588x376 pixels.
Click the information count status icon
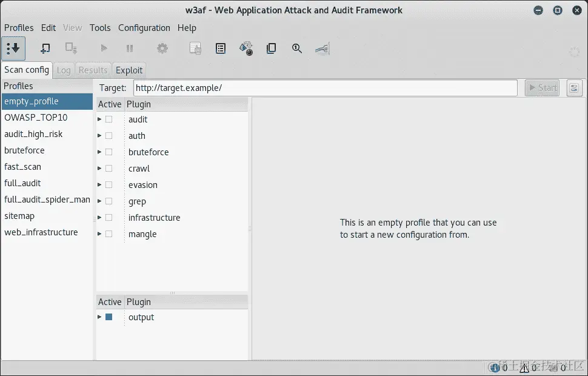(x=495, y=368)
